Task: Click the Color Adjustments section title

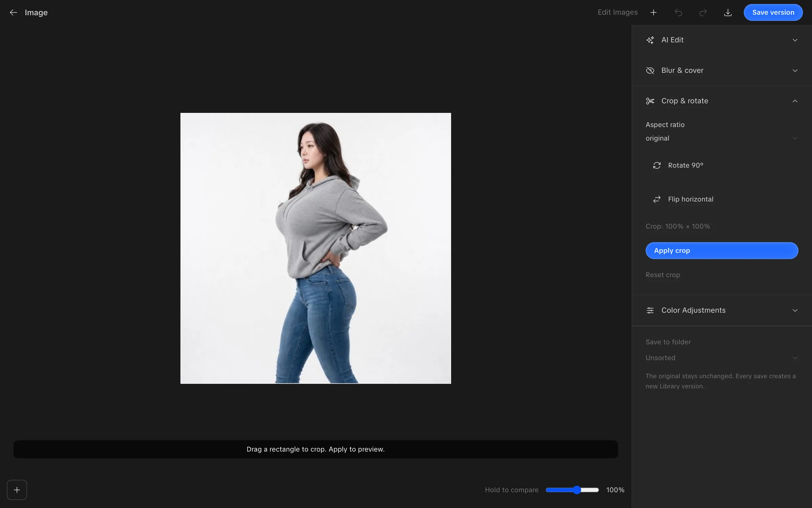Action: tap(693, 310)
